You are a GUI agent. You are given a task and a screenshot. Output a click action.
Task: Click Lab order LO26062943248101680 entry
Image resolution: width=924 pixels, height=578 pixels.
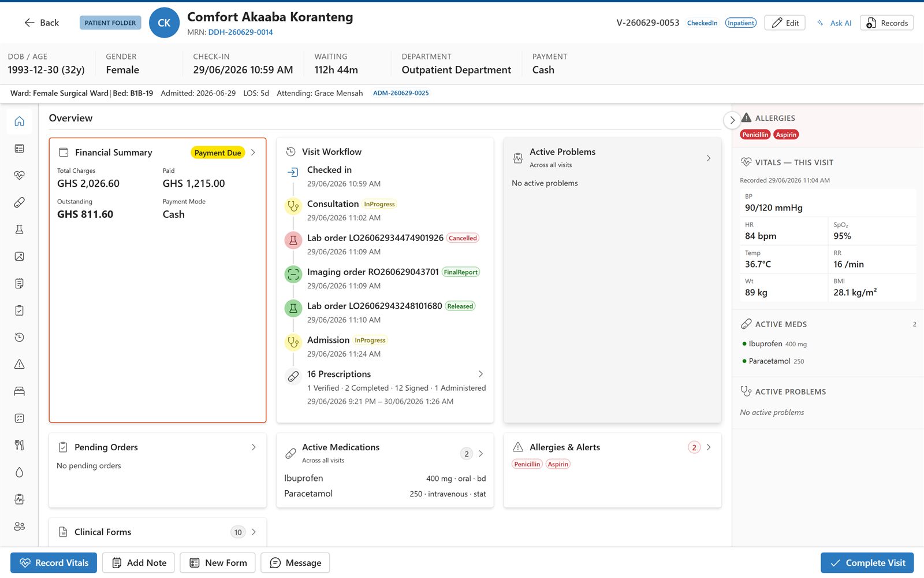[375, 306]
